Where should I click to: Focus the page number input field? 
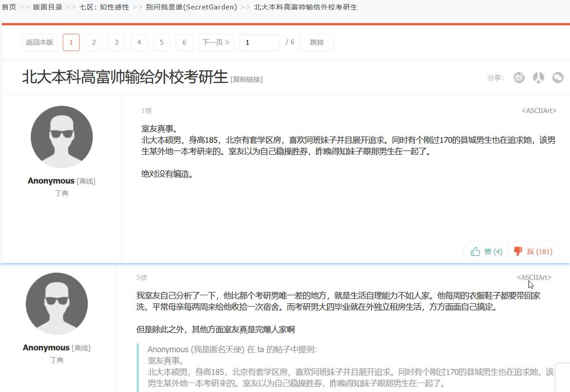259,42
